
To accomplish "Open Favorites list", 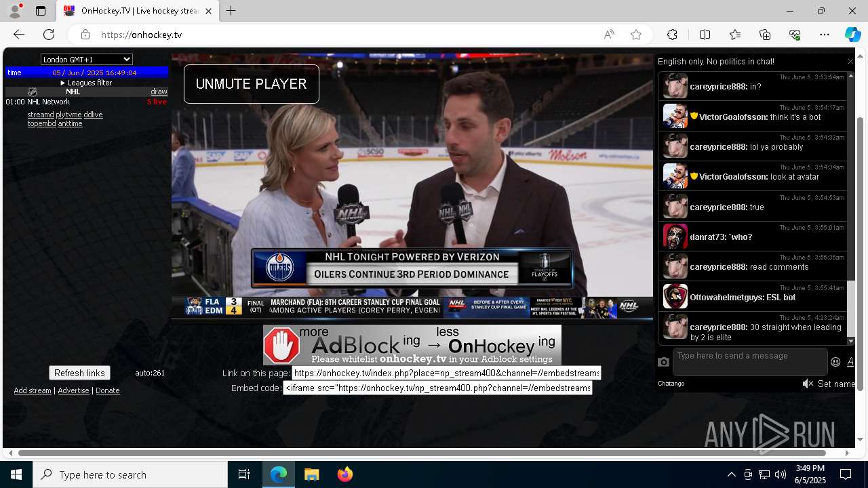I will [735, 35].
